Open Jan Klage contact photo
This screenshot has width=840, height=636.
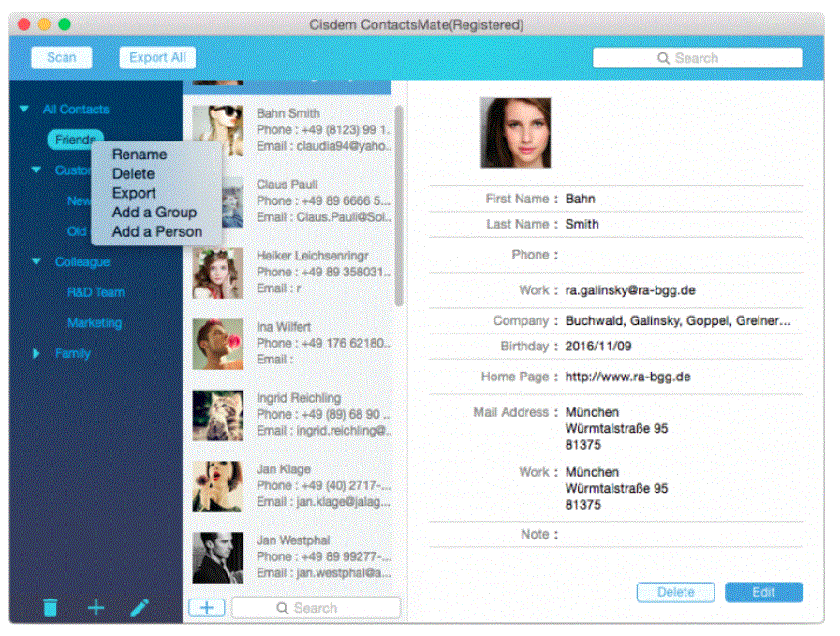coord(218,486)
